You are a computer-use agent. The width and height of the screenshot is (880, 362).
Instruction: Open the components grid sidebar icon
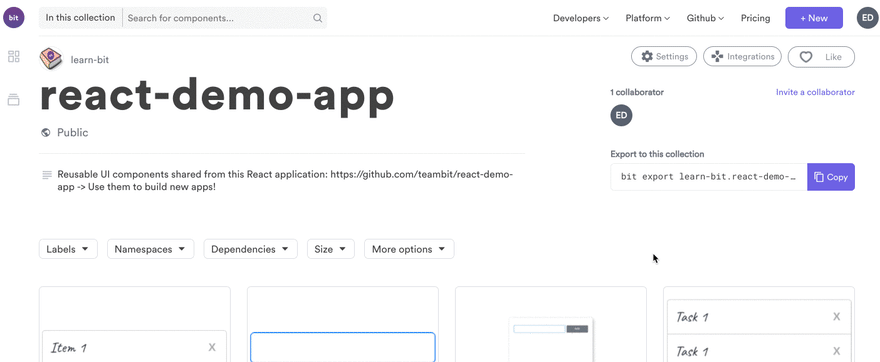pos(13,56)
